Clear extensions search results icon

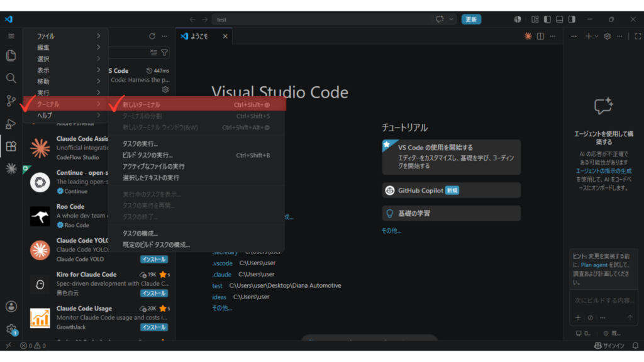click(x=153, y=53)
